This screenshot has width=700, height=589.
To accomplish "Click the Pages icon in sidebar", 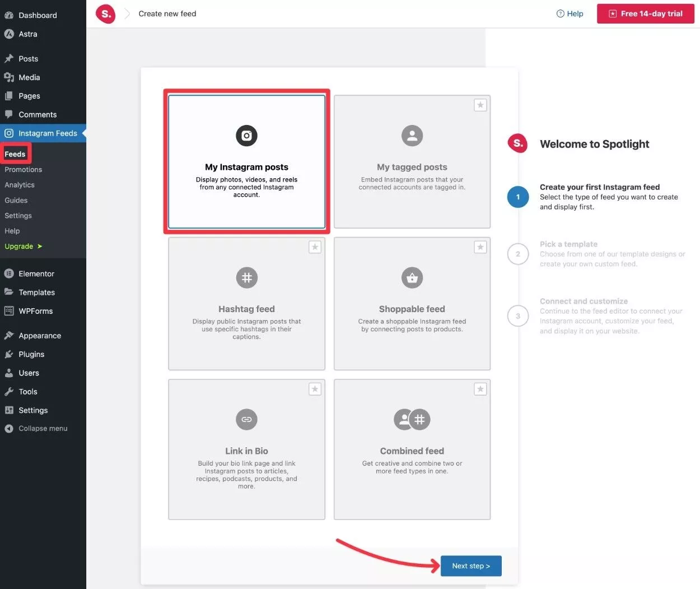I will (x=9, y=96).
